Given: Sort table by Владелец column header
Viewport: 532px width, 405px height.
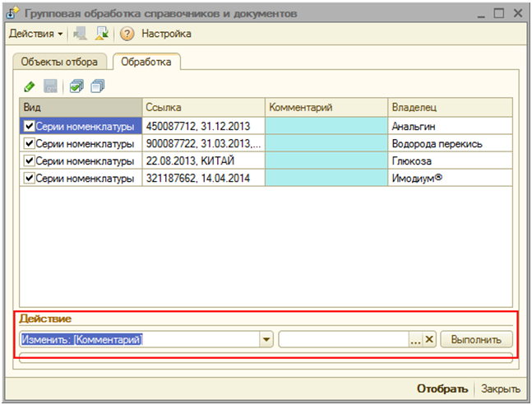Looking at the screenshot, I should tap(449, 107).
